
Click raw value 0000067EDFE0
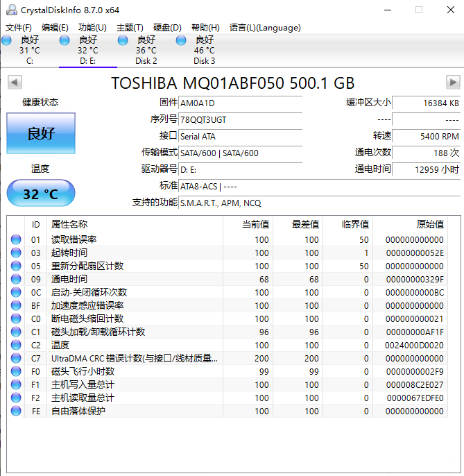(x=415, y=398)
